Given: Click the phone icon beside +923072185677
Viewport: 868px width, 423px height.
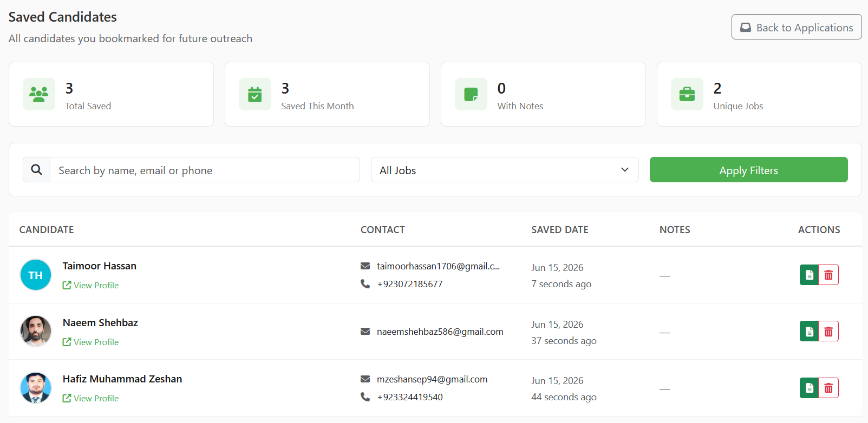Looking at the screenshot, I should [366, 284].
